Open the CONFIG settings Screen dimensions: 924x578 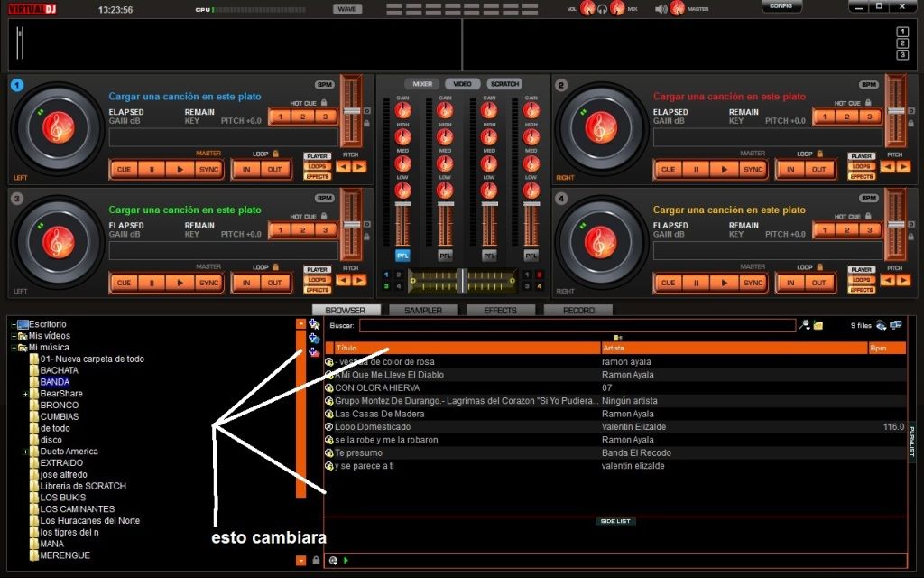781,6
